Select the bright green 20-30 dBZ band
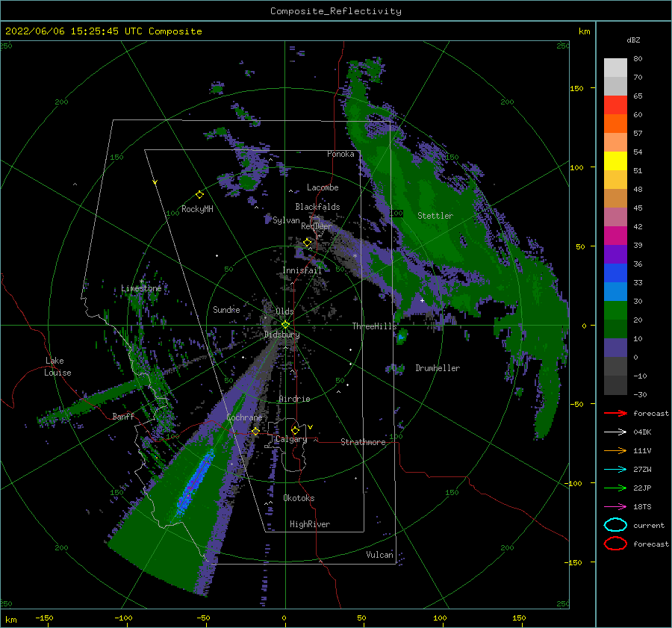Viewport: 672px width, 628px height. tap(615, 311)
